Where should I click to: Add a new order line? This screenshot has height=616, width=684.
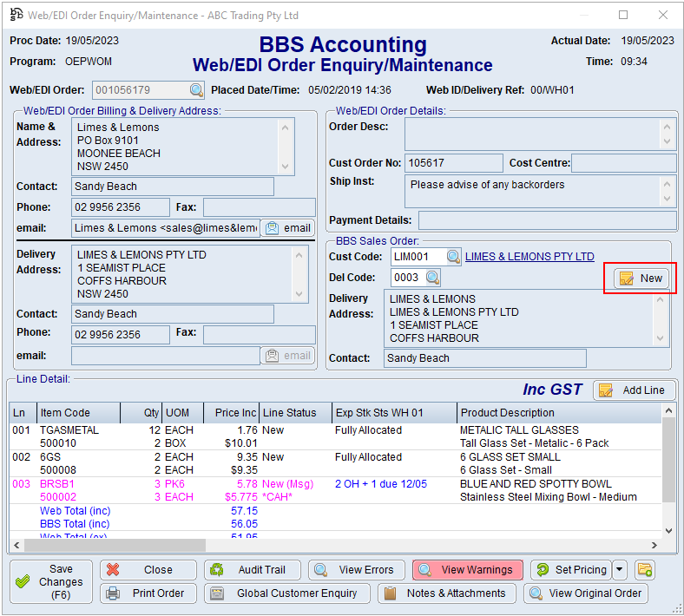634,390
